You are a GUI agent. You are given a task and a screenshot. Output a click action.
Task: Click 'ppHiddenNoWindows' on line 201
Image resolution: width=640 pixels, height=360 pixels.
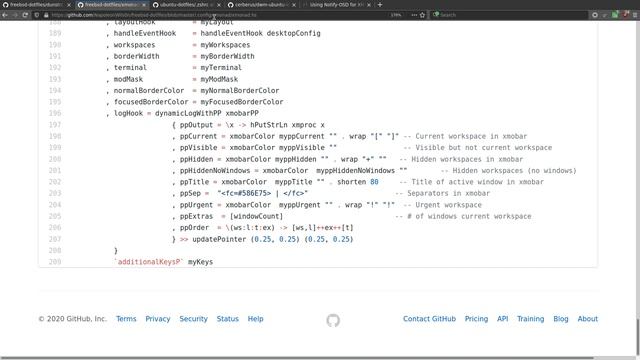click(215, 170)
